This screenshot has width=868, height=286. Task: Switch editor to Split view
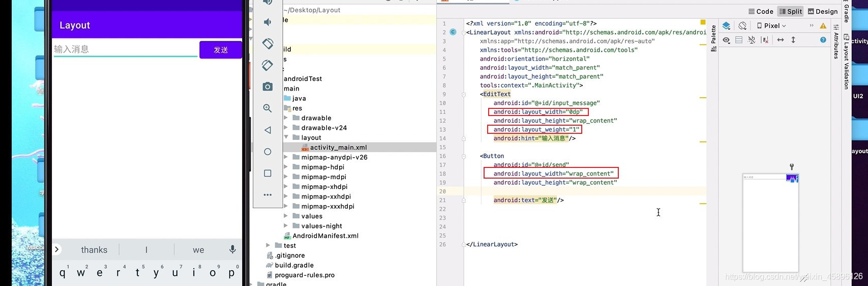[791, 11]
